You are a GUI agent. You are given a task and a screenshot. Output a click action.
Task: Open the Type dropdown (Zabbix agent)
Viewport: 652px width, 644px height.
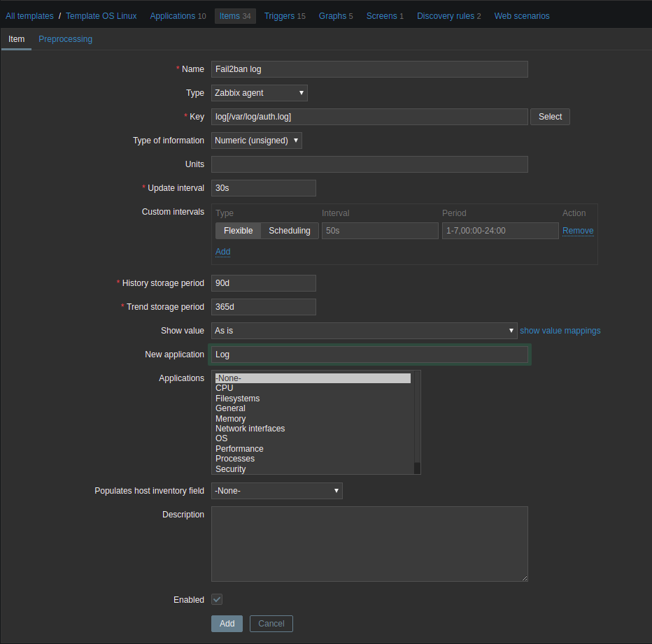click(x=259, y=93)
